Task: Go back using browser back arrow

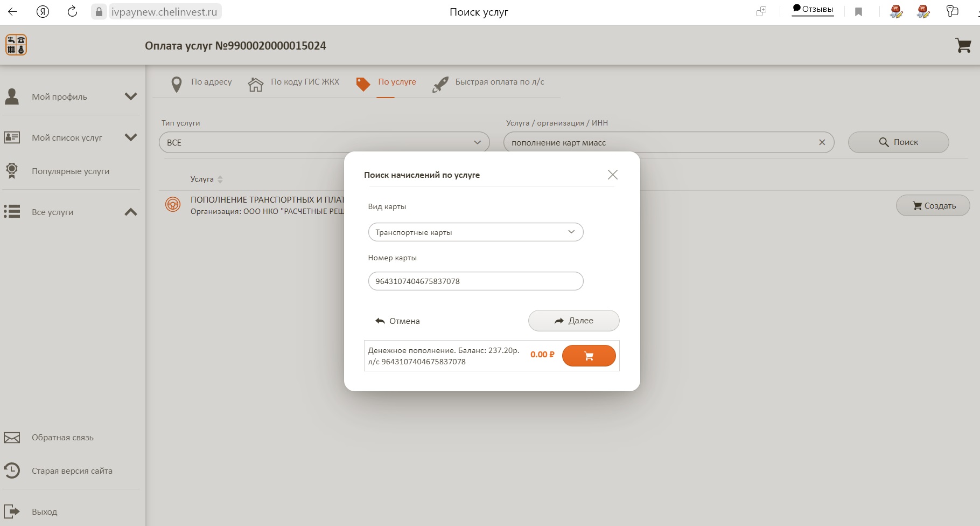Action: pyautogui.click(x=13, y=11)
